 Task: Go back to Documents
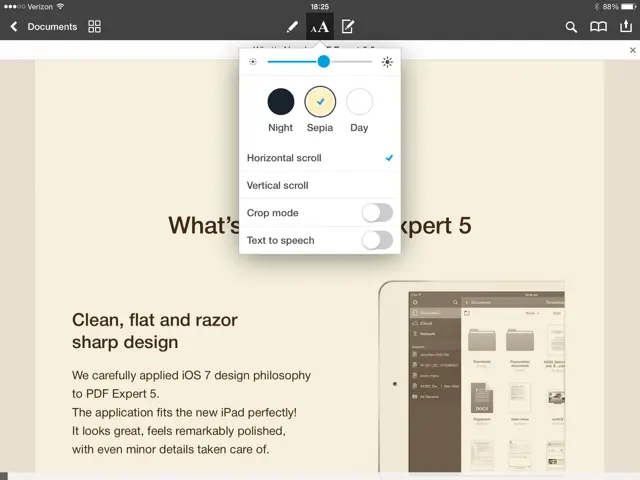pos(43,27)
